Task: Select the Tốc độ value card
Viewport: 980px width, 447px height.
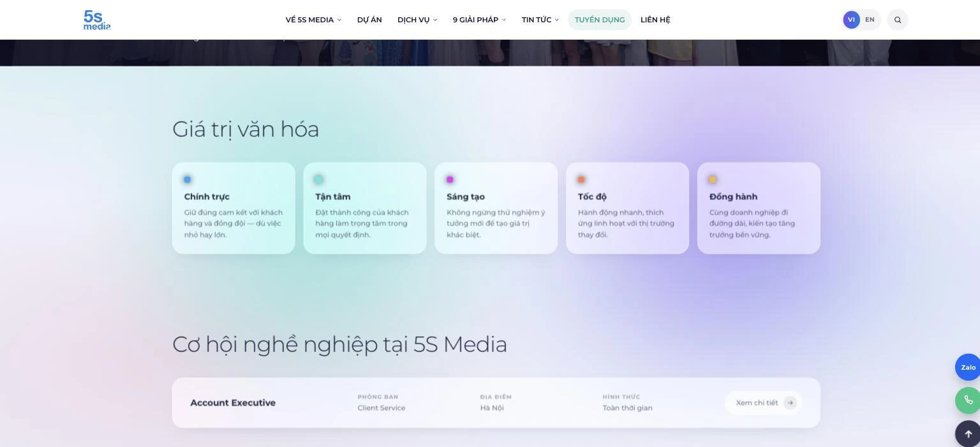Action: [x=628, y=208]
